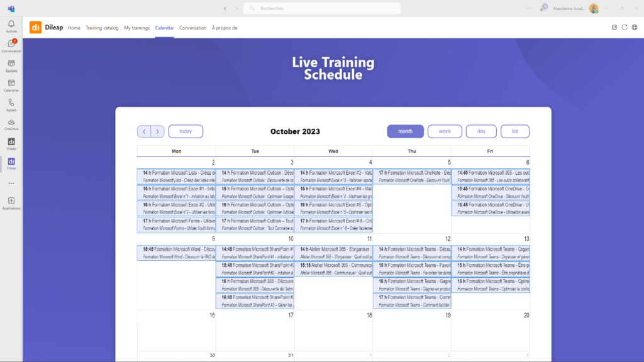Switch to day view
This screenshot has width=644, height=362.
click(x=481, y=131)
